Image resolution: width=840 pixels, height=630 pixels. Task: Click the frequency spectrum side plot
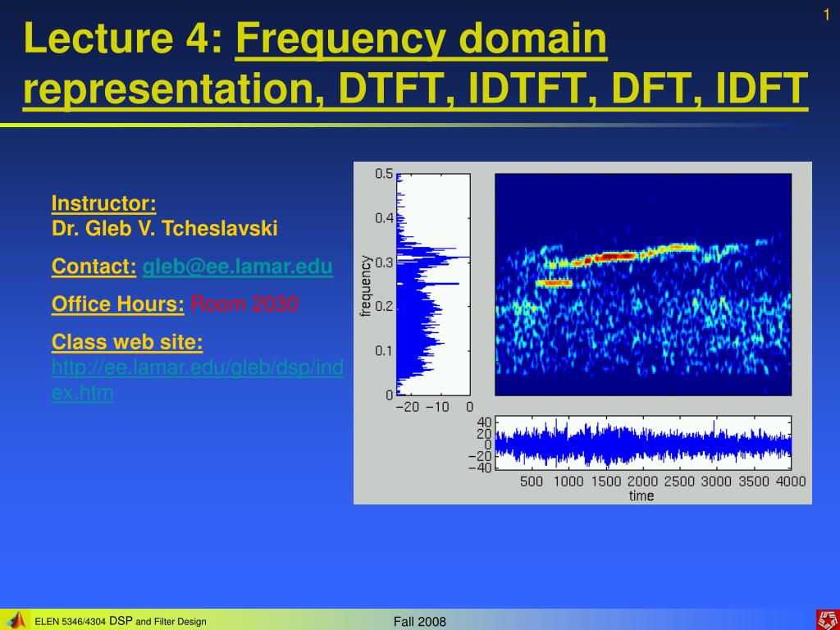pos(433,285)
